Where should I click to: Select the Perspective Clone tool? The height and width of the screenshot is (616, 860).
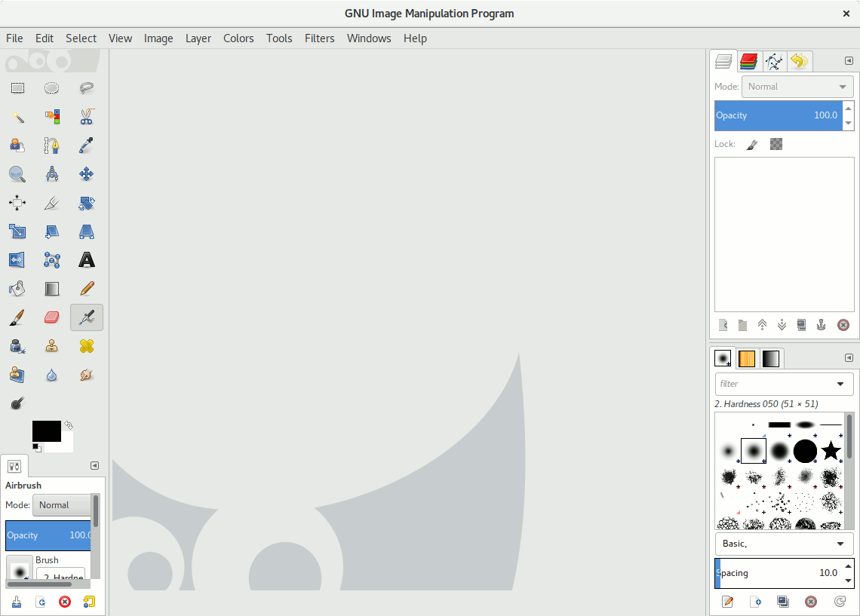click(x=17, y=375)
